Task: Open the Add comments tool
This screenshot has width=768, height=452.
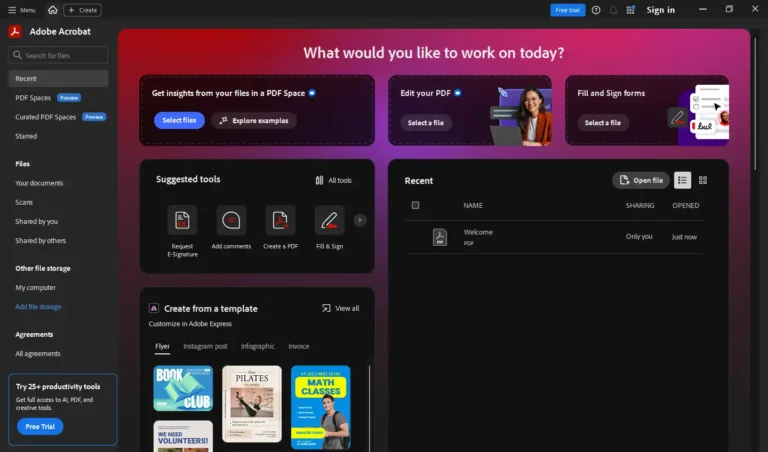Action: [x=231, y=220]
